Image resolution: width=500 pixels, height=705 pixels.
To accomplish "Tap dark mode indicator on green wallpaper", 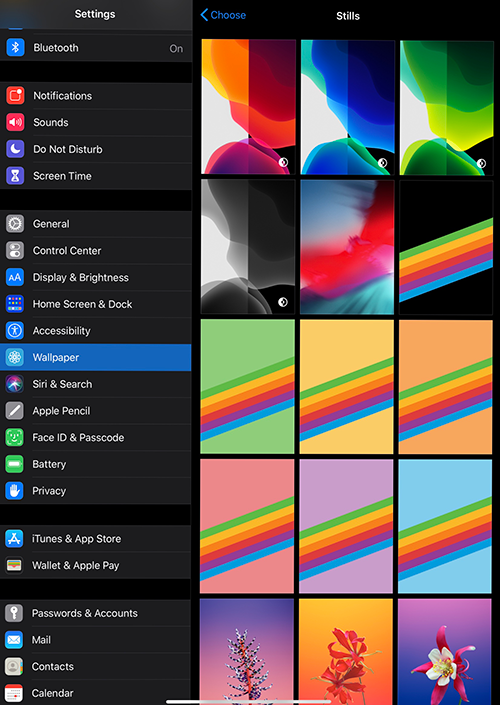I will [482, 163].
